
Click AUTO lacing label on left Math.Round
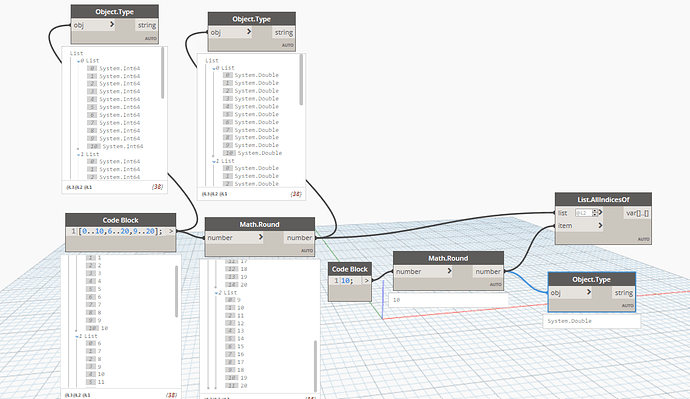(x=307, y=251)
